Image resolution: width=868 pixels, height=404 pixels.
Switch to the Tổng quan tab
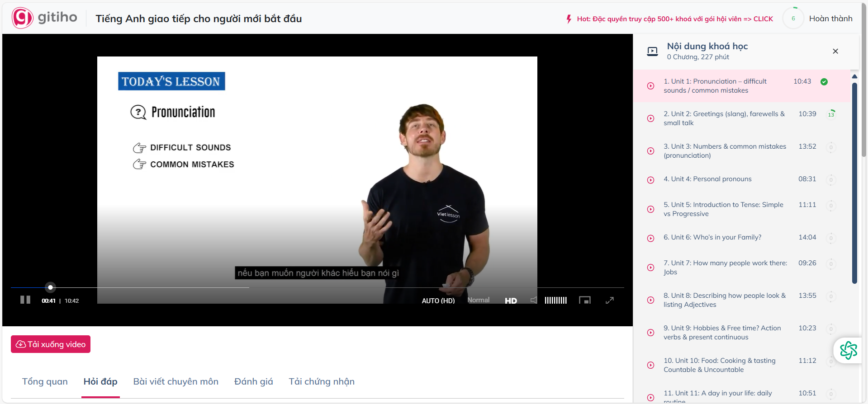[x=45, y=381]
